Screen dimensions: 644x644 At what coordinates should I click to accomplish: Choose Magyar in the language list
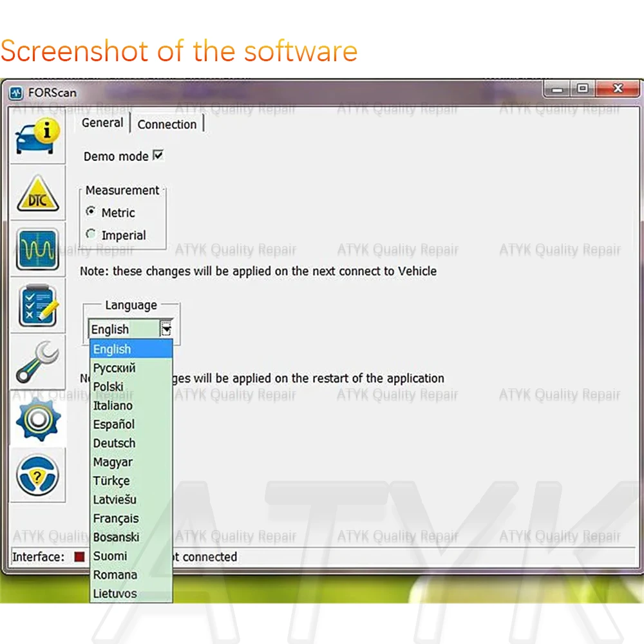(131, 462)
